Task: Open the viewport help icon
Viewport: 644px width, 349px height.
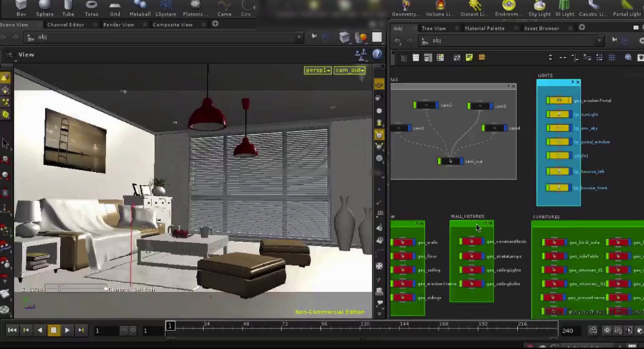Action: pos(377,54)
